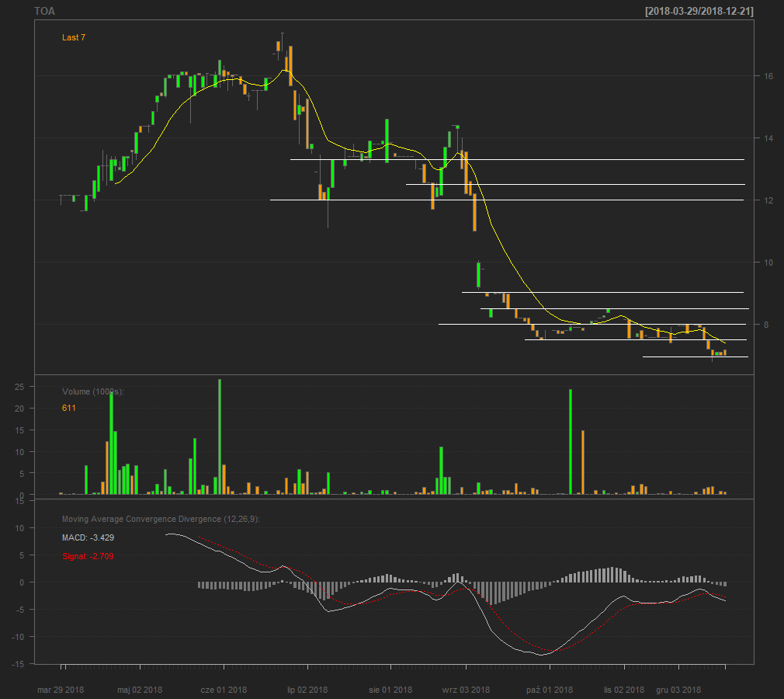Click the 'sie 01 2018' date axis label

point(390,690)
